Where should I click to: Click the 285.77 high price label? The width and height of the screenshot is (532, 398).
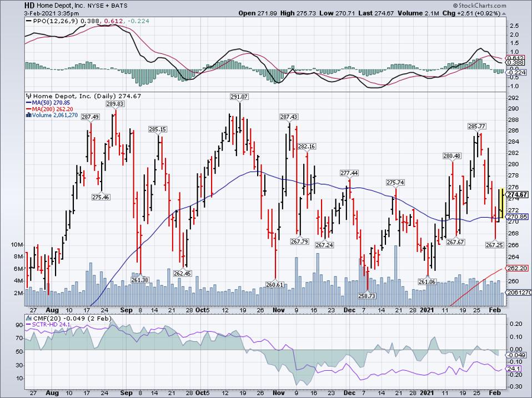[x=476, y=127]
